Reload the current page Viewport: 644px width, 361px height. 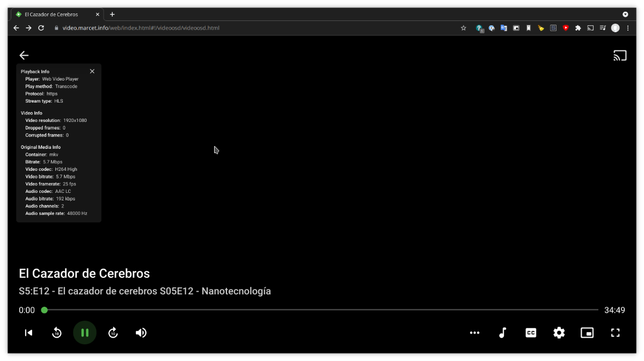point(41,28)
